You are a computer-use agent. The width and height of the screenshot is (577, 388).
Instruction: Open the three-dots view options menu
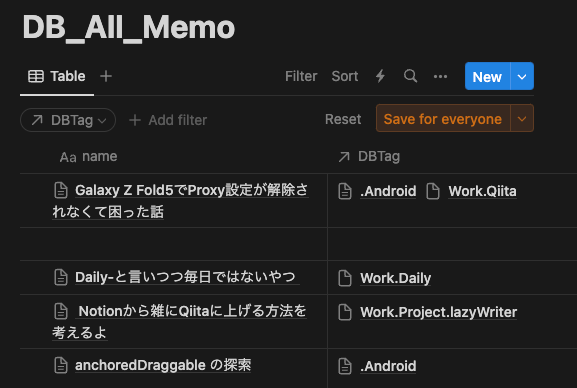[x=440, y=77]
